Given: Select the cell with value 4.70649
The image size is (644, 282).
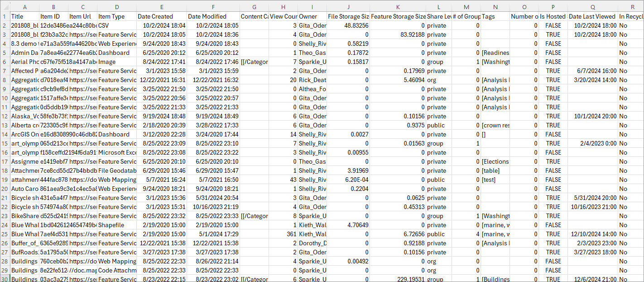Looking at the screenshot, I should click(348, 225).
